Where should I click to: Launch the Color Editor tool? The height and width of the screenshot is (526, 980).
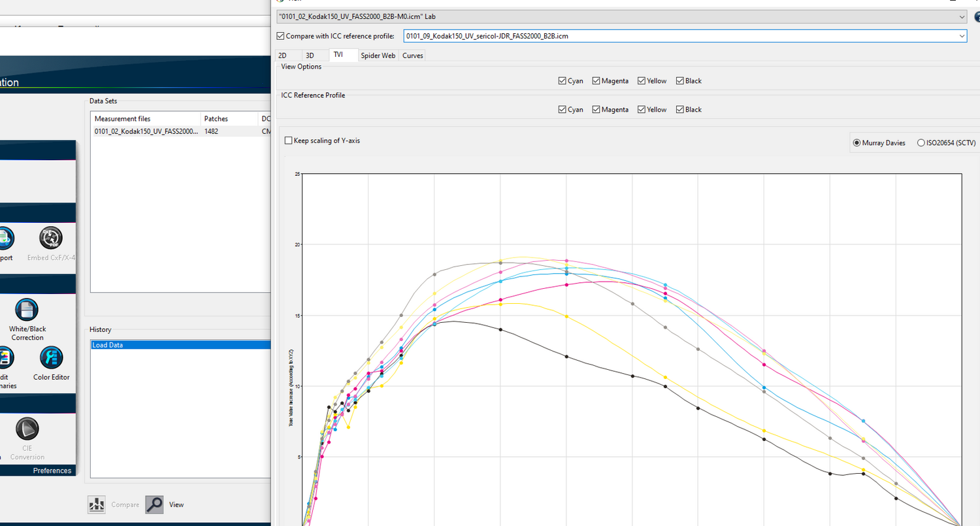51,358
